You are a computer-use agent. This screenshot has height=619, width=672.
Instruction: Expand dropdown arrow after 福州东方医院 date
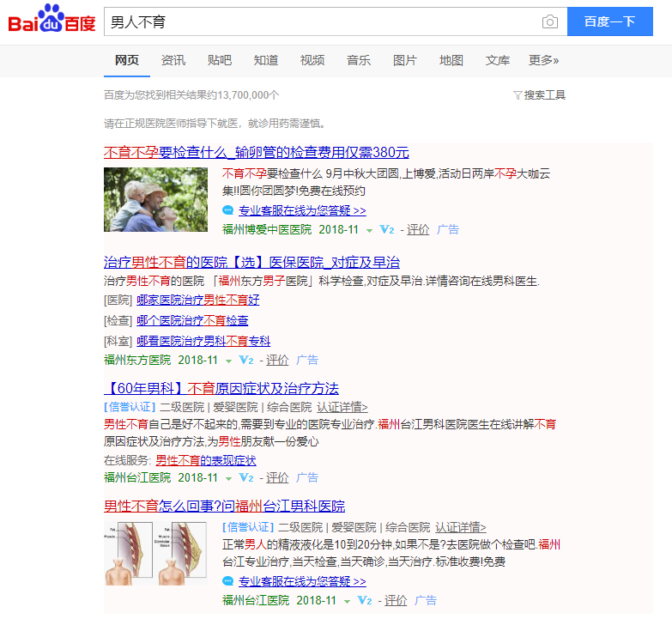[x=228, y=361]
